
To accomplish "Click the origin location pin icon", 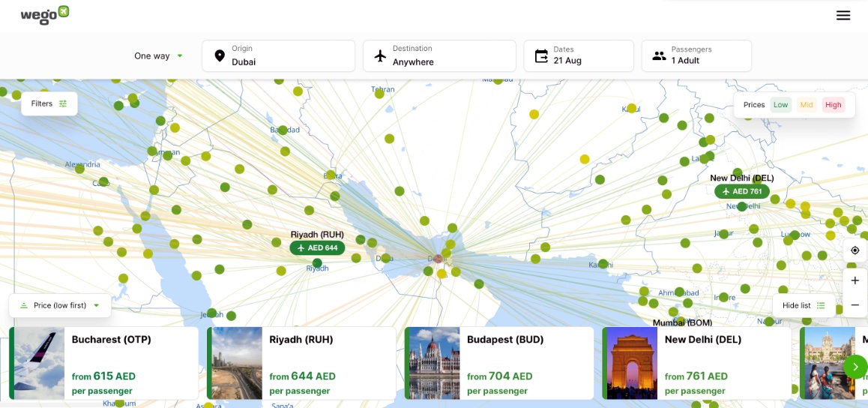I will pos(220,56).
